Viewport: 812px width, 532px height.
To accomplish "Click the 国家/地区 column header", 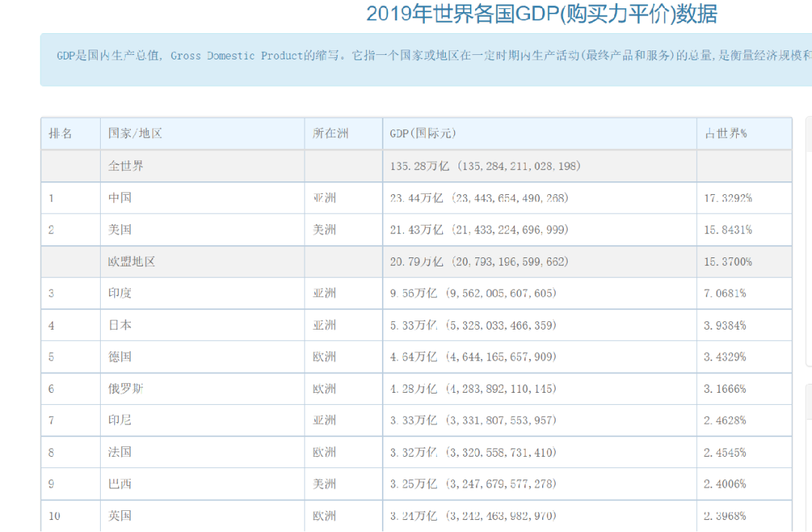I will (135, 134).
